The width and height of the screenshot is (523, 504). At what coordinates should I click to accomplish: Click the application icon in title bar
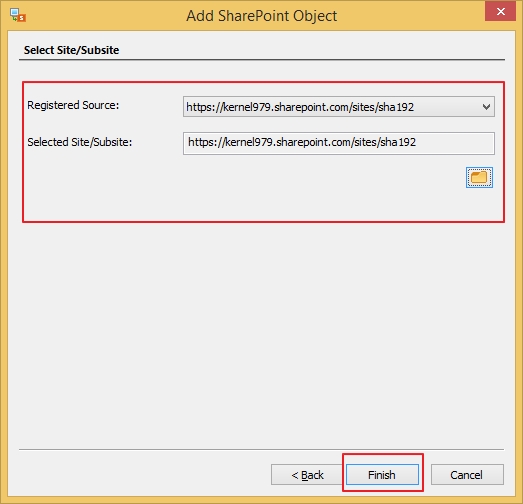pyautogui.click(x=18, y=15)
